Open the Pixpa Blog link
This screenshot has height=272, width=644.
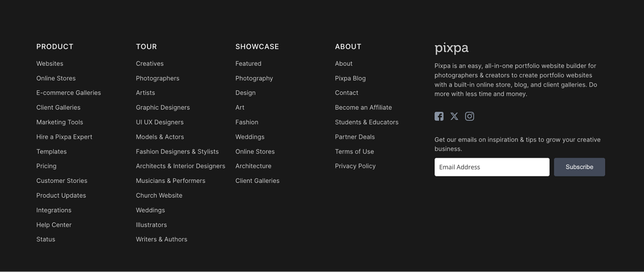click(x=350, y=78)
